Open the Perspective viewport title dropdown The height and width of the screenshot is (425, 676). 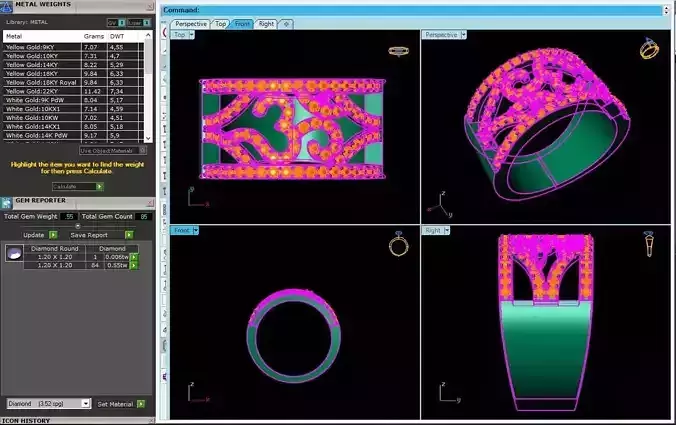click(x=463, y=35)
